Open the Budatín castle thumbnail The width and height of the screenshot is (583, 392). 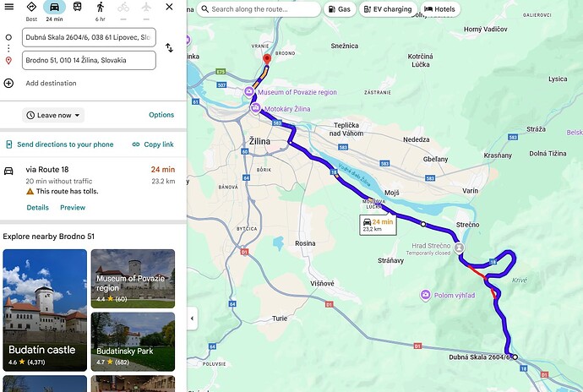44,309
